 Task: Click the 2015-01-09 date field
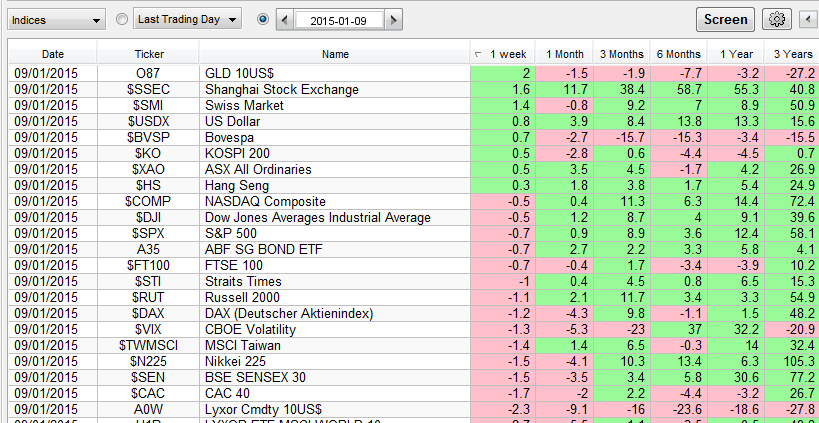click(339, 20)
